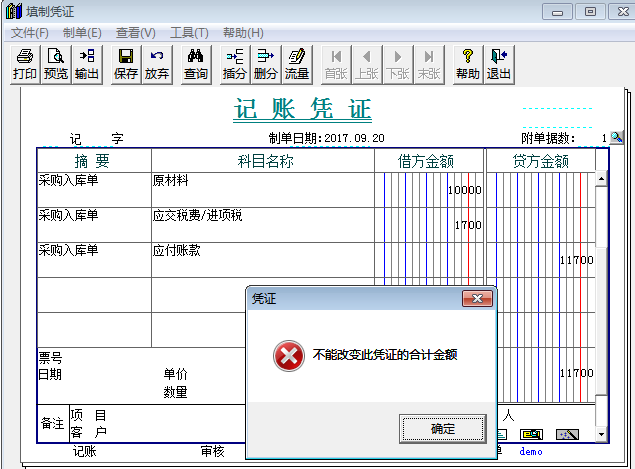Viewport: 635px width, 469px height.
Task: Click the voucher grid scroll-down arrow
Action: tap(601, 435)
